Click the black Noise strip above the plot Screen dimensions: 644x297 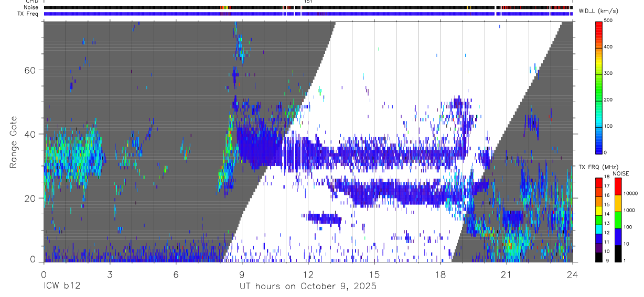pyautogui.click(x=308, y=7)
